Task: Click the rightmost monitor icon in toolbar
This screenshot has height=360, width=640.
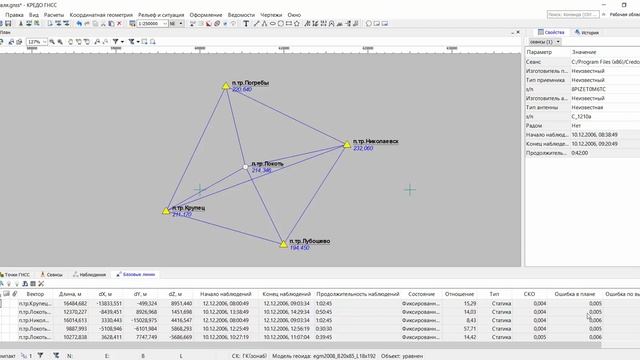Action: 384,24
